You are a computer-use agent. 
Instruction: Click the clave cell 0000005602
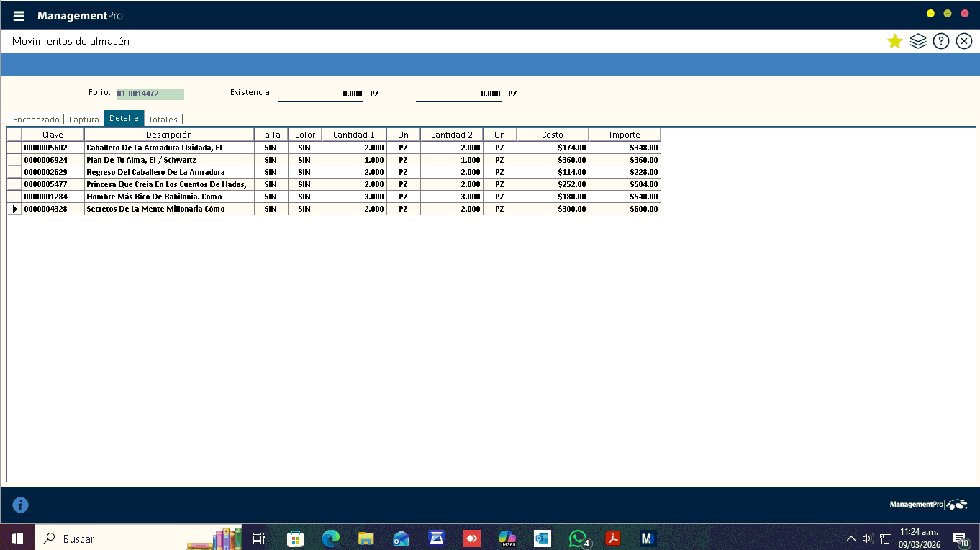click(x=53, y=148)
